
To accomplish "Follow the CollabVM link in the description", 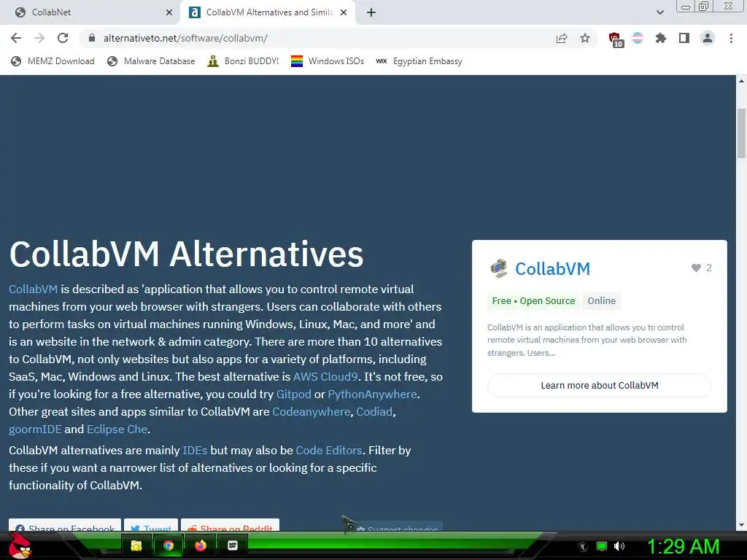I will (34, 289).
